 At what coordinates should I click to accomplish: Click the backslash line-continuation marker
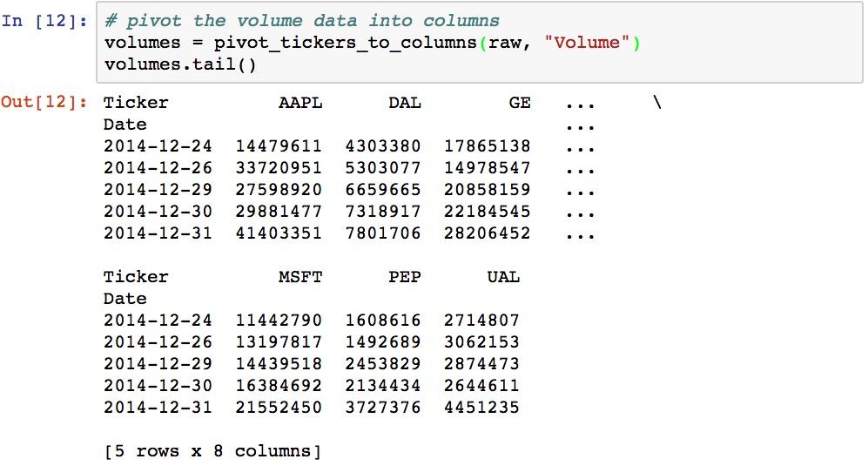point(657,103)
